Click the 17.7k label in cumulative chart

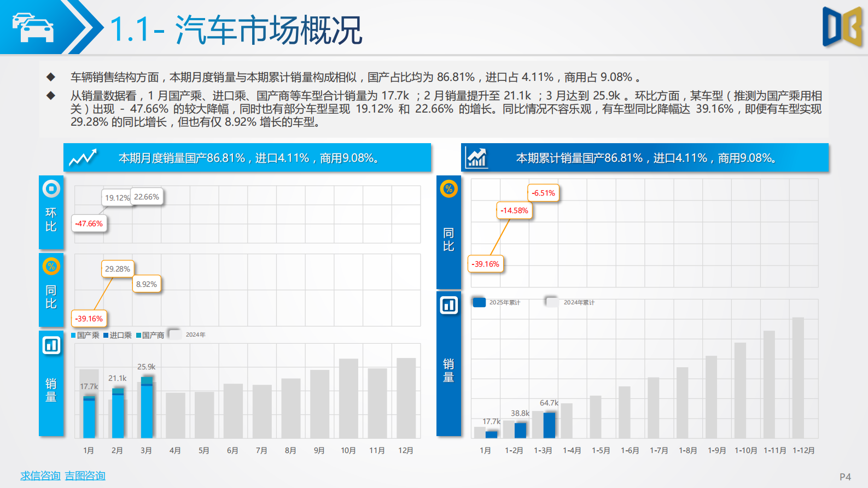pyautogui.click(x=491, y=421)
